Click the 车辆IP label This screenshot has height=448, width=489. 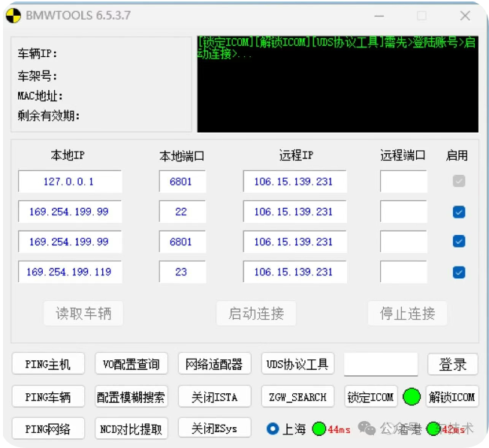click(x=38, y=54)
